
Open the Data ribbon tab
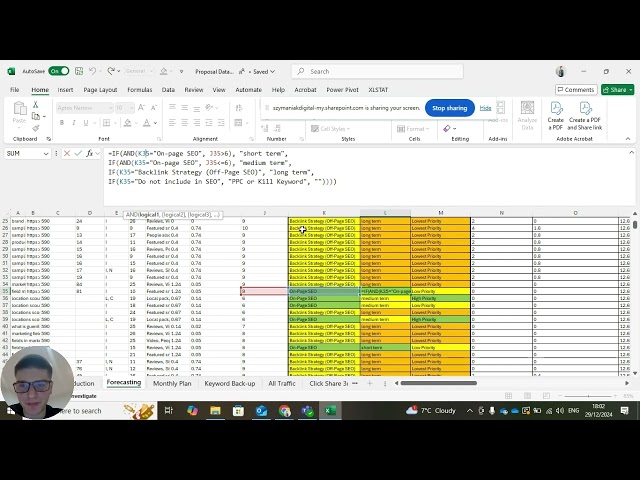[168, 90]
